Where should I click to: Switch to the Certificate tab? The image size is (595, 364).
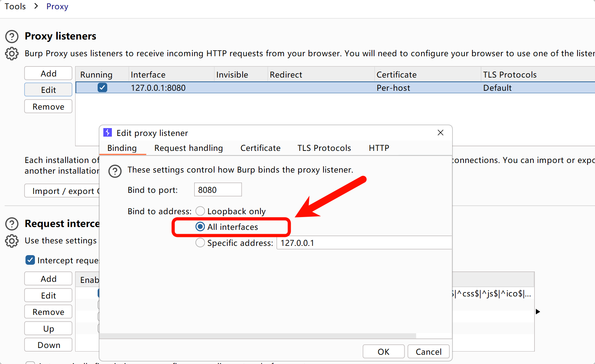[260, 148]
